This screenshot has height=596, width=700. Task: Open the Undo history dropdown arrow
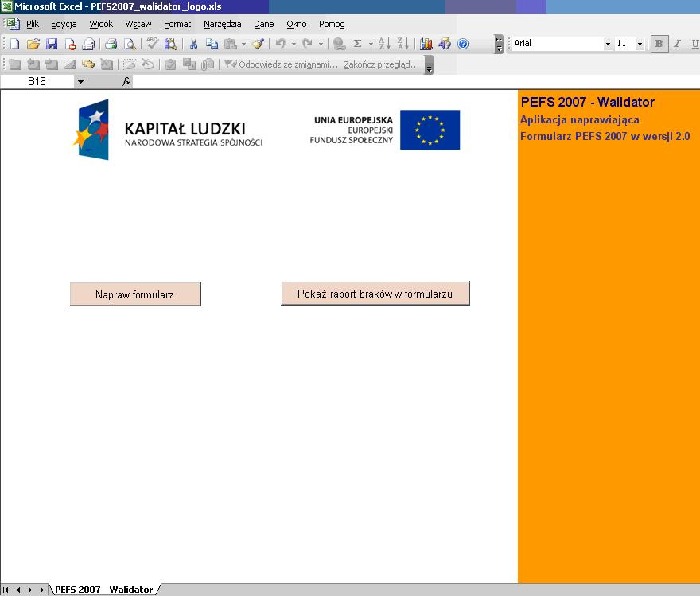click(294, 44)
